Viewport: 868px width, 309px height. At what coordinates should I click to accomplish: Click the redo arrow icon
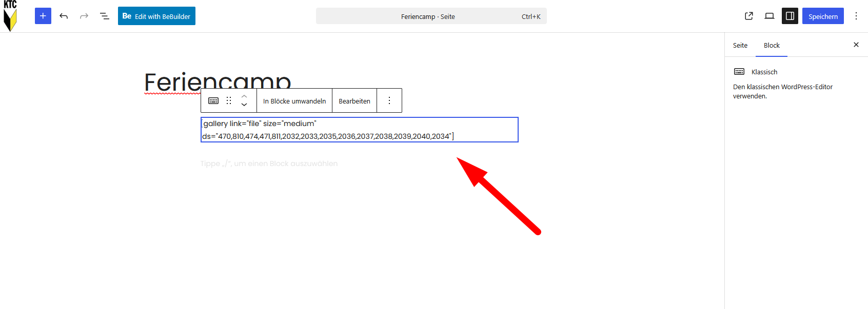[x=84, y=16]
